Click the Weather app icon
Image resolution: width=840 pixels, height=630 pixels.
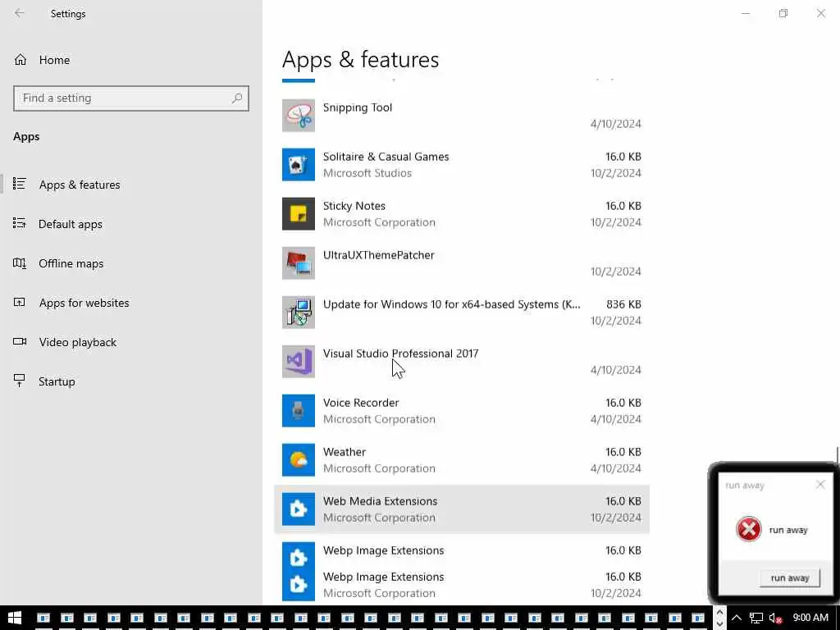tap(299, 460)
